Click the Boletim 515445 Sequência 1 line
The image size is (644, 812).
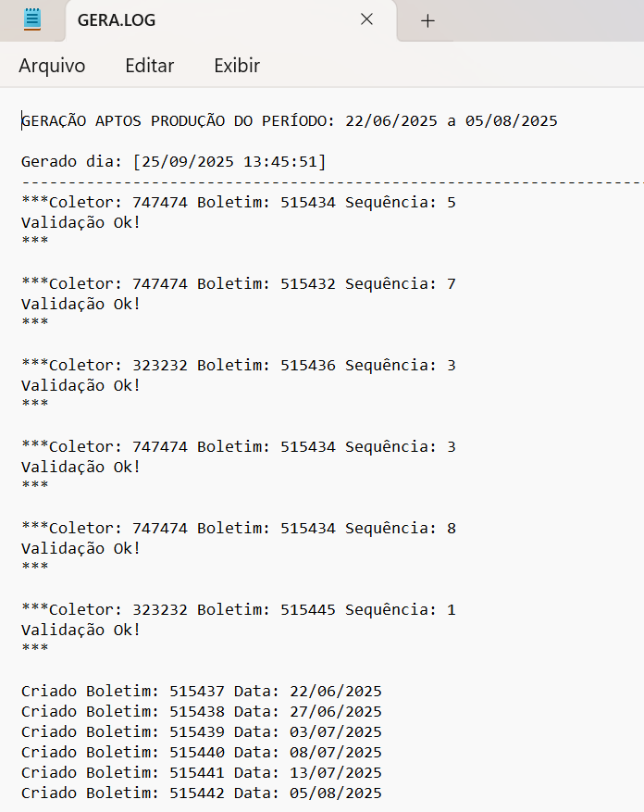pos(238,610)
